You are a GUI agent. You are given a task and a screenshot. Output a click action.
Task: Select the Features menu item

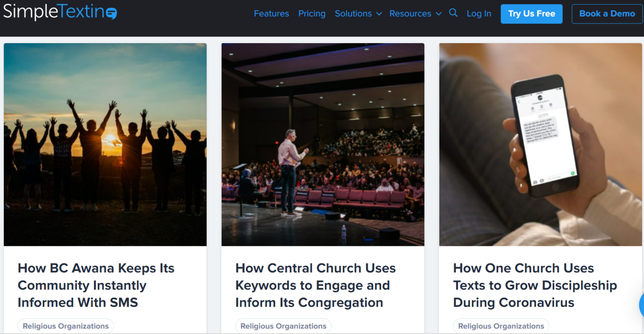271,13
